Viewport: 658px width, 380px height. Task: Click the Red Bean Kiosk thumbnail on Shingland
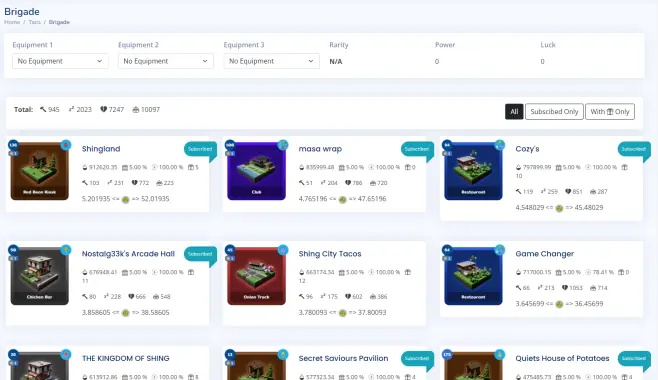click(39, 171)
